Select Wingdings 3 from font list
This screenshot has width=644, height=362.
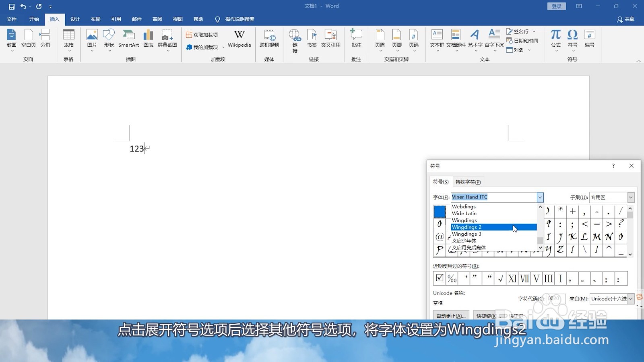[494, 234]
